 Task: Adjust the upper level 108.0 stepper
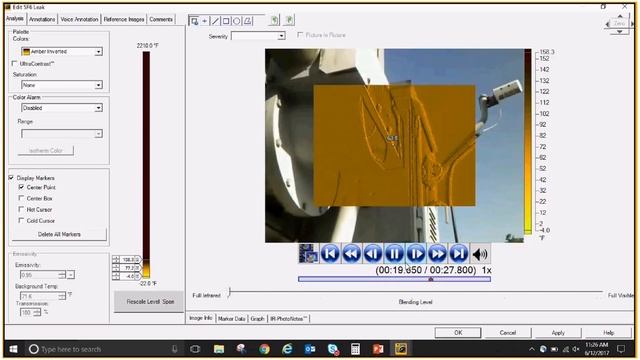tap(116, 260)
